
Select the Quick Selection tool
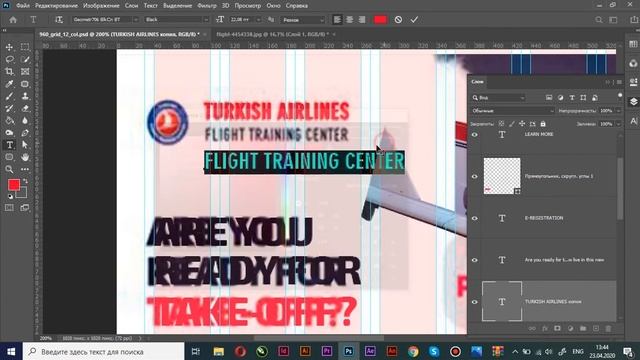[25, 60]
